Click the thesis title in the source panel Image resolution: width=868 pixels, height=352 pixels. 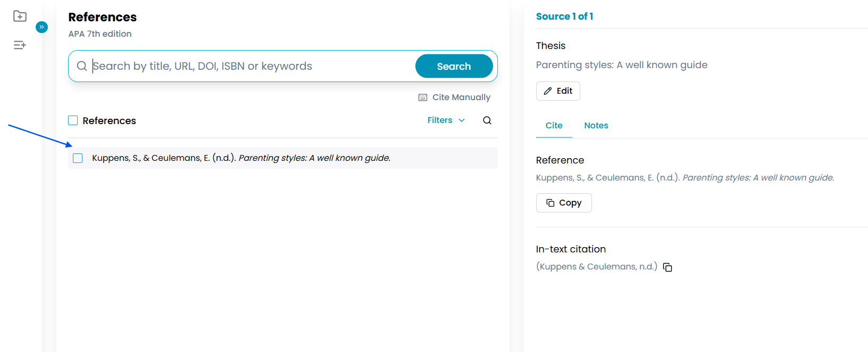pos(621,65)
